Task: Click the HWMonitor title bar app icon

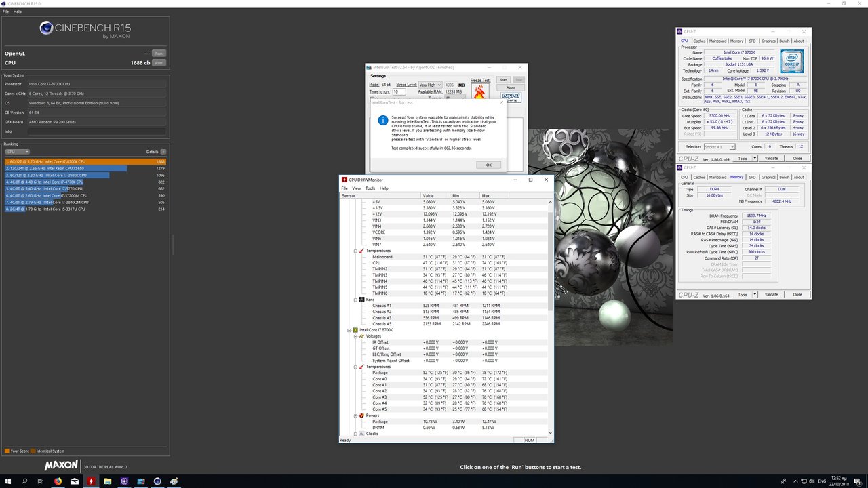Action: point(344,180)
